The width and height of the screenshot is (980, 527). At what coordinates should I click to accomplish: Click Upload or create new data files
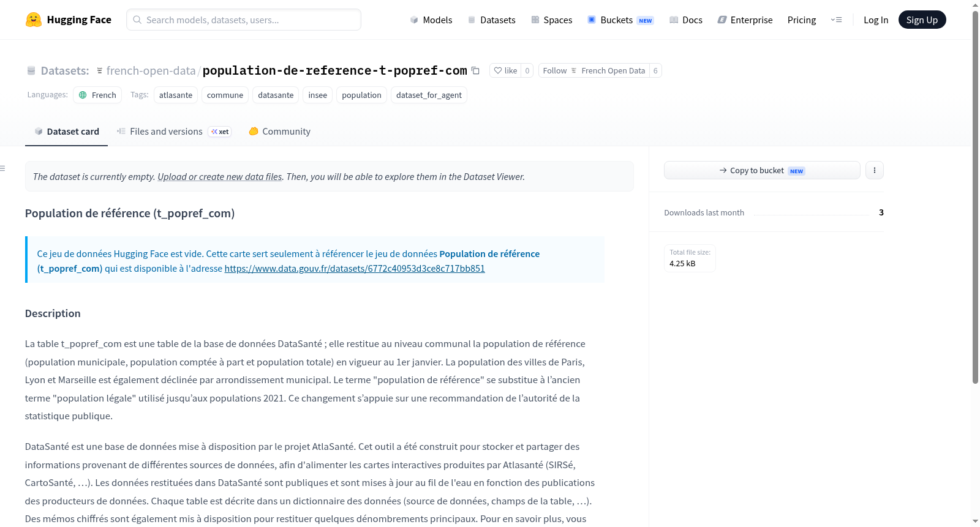(220, 177)
